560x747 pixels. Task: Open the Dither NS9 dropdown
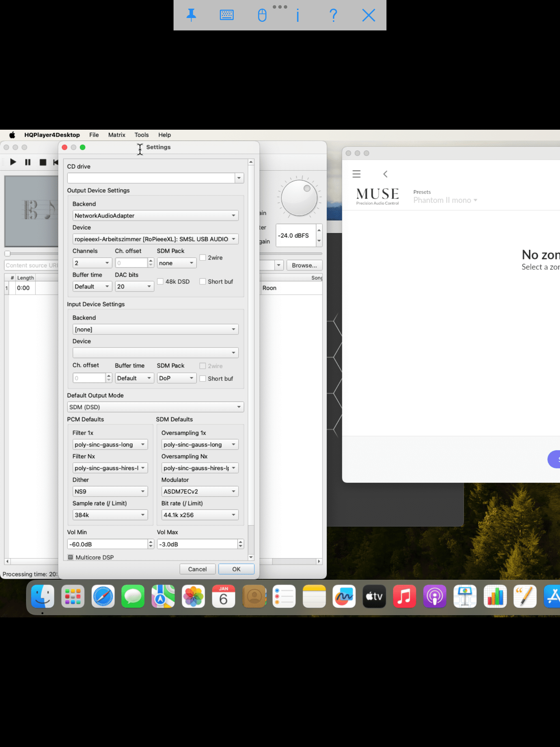110,491
